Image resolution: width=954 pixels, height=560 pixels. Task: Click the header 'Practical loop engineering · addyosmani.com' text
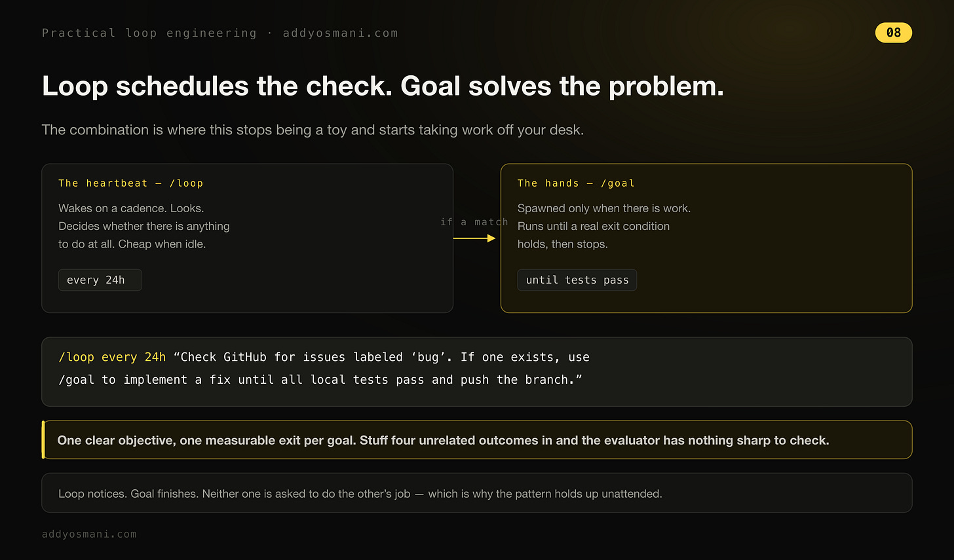[220, 33]
